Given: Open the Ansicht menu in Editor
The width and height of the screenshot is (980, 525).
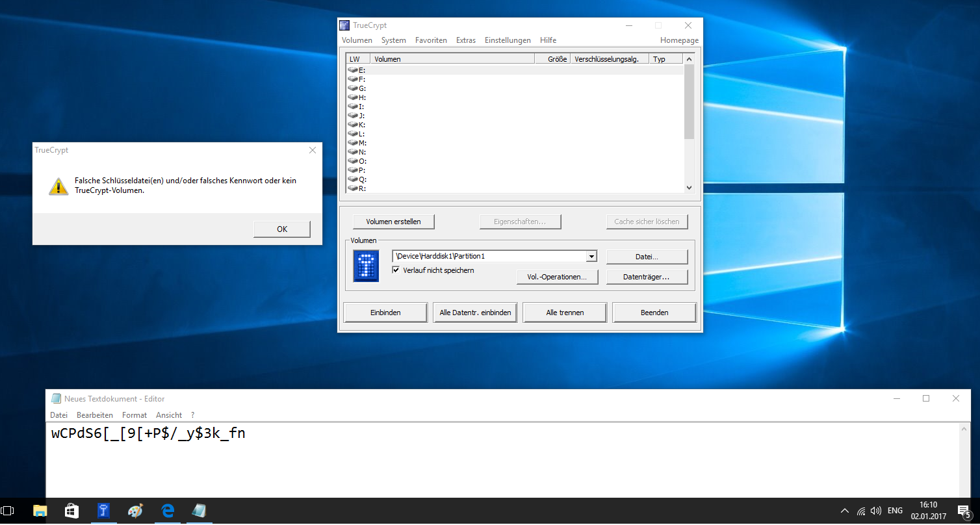Looking at the screenshot, I should [x=169, y=415].
